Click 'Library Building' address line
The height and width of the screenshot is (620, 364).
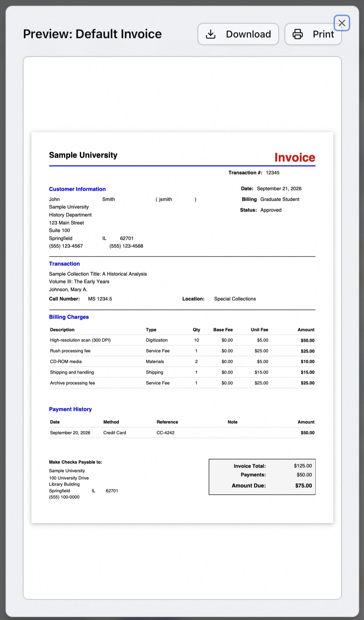pos(64,484)
